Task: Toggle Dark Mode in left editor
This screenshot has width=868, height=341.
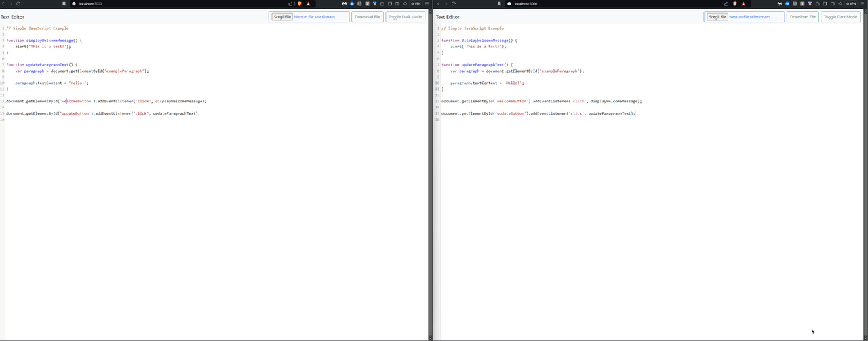Action: tap(405, 17)
